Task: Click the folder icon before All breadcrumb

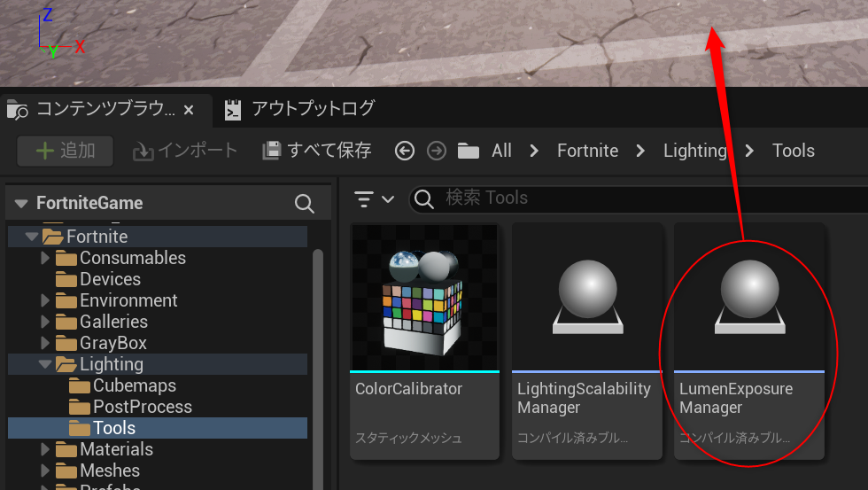Action: [x=469, y=151]
